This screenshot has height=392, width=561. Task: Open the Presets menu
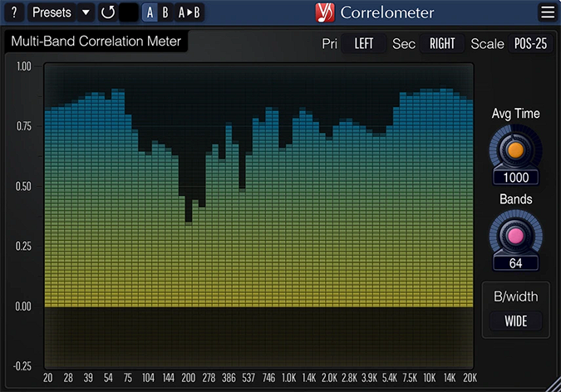click(52, 12)
